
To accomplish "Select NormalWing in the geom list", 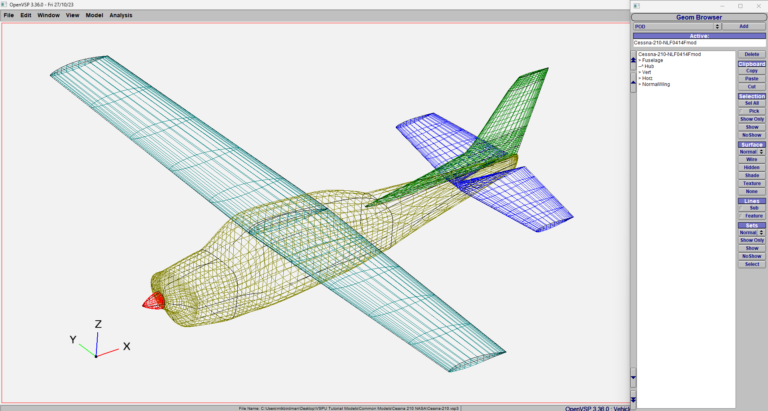I will point(657,84).
